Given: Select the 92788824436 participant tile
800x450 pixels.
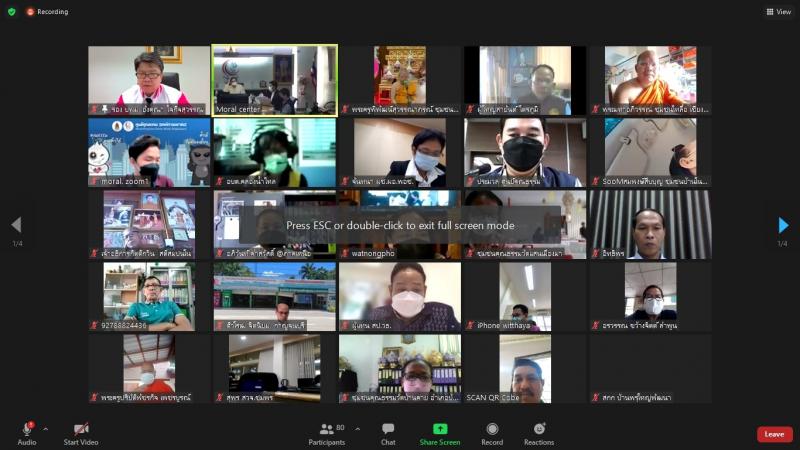Looking at the screenshot, I should (149, 296).
